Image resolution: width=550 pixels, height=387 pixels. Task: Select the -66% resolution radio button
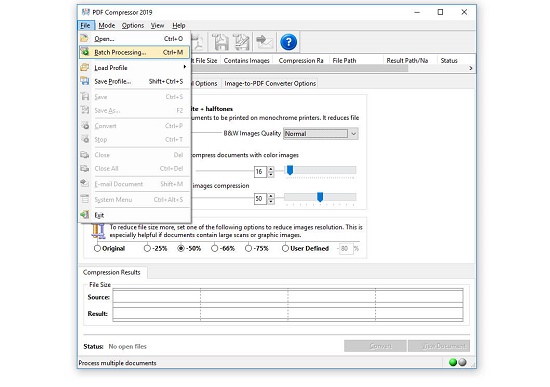214,248
